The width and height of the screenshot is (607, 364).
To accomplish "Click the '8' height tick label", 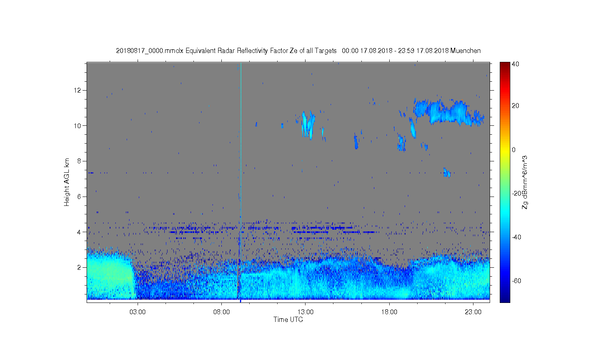I will coord(80,161).
